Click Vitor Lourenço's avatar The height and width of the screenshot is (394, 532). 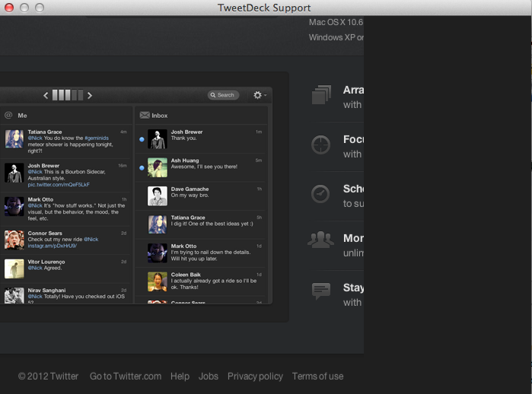[14, 268]
